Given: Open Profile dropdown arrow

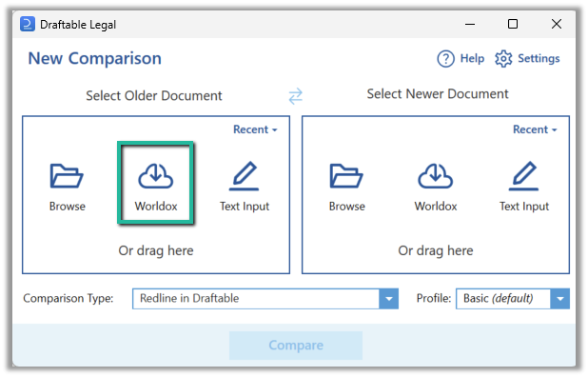Looking at the screenshot, I should click(560, 299).
